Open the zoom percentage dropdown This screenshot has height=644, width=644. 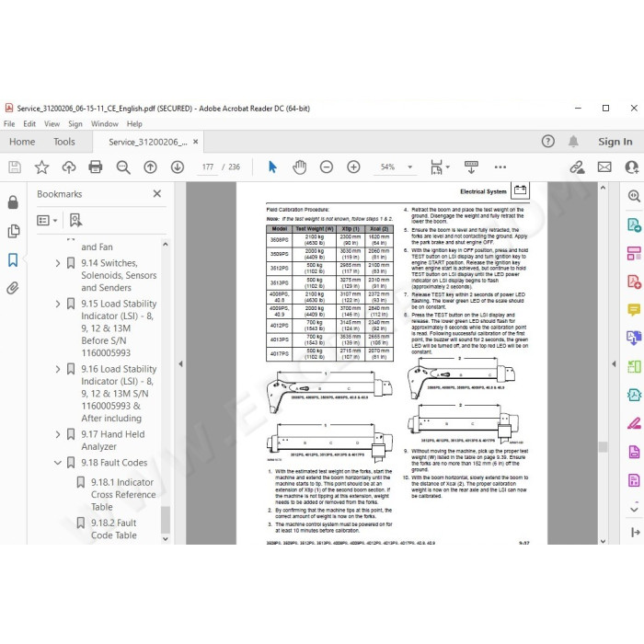[x=409, y=167]
